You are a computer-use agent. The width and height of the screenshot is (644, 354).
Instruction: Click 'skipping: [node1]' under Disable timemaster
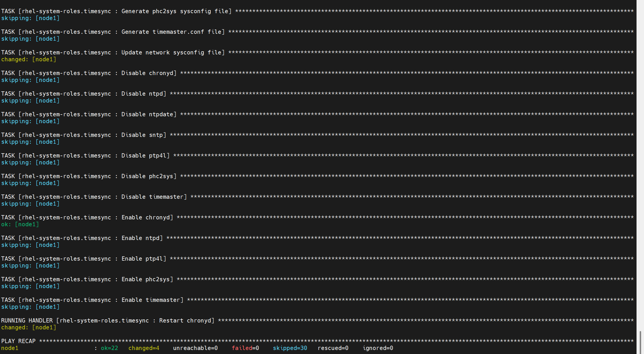[30, 204]
